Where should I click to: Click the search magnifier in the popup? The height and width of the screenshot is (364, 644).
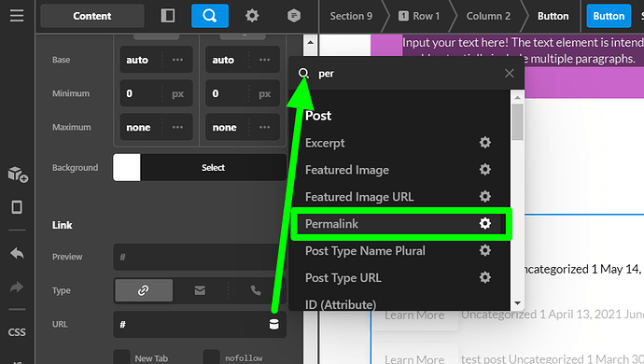[x=303, y=74]
